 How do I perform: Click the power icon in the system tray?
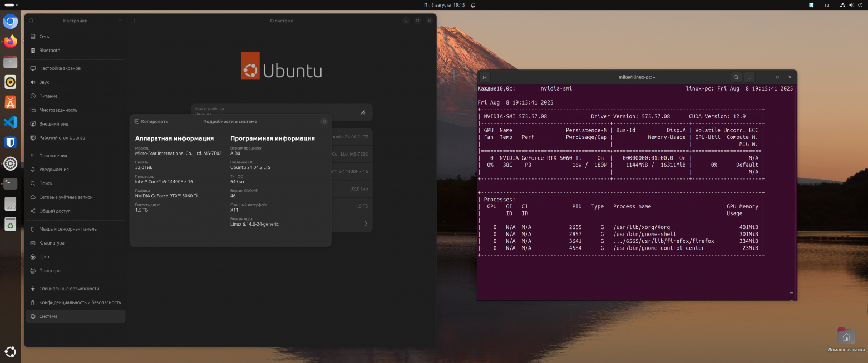859,5
